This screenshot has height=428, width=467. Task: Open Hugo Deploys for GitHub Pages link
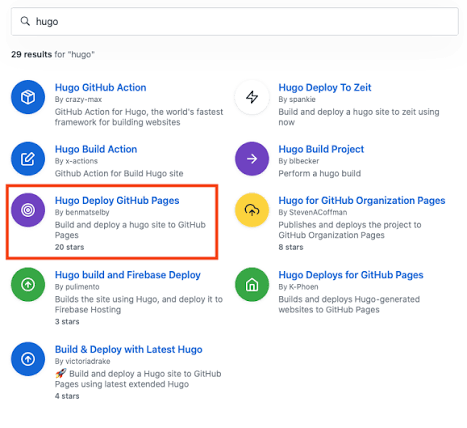351,275
